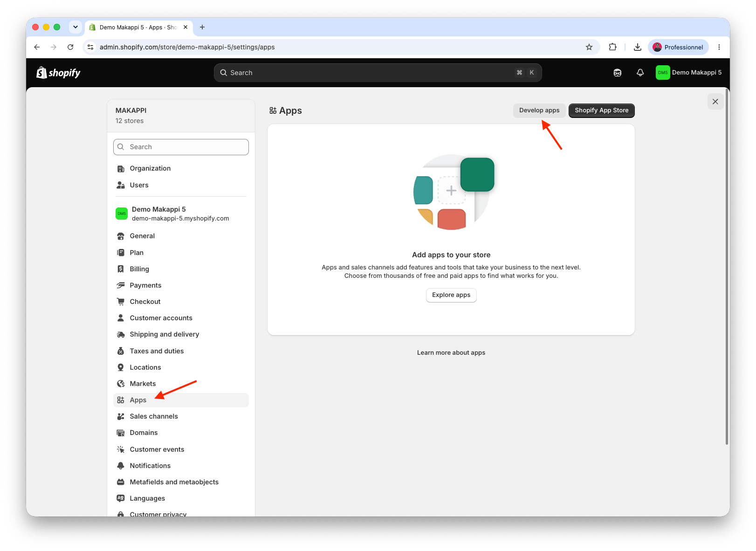Open the Sidekick assistant icon
The image size is (756, 551).
[618, 73]
